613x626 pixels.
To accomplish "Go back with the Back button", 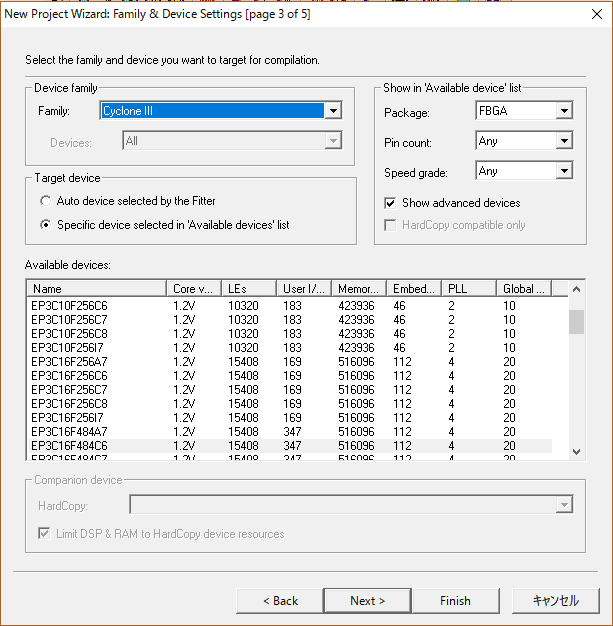I will click(280, 600).
